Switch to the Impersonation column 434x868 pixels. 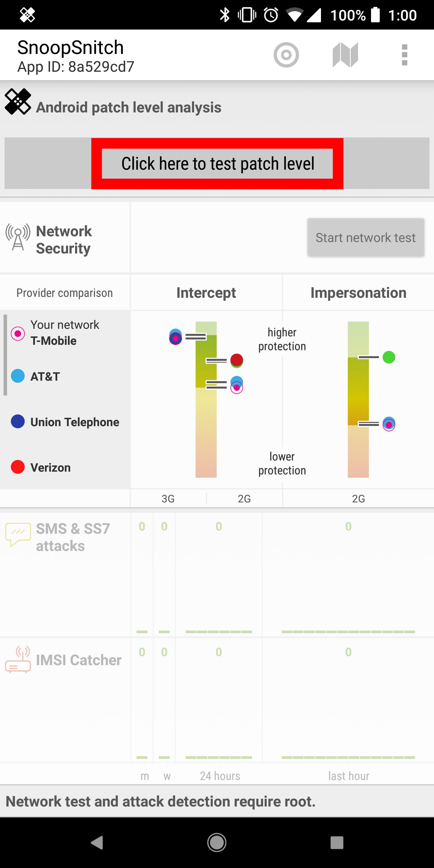(x=358, y=292)
